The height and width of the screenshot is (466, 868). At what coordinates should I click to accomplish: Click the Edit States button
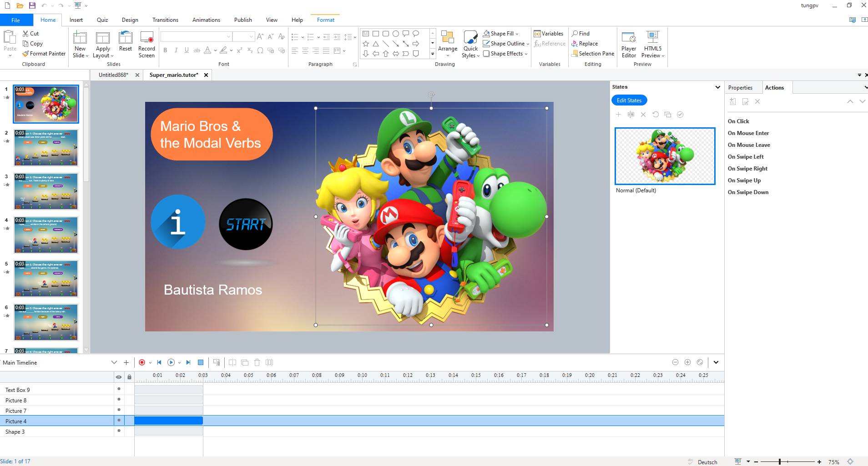click(x=629, y=100)
